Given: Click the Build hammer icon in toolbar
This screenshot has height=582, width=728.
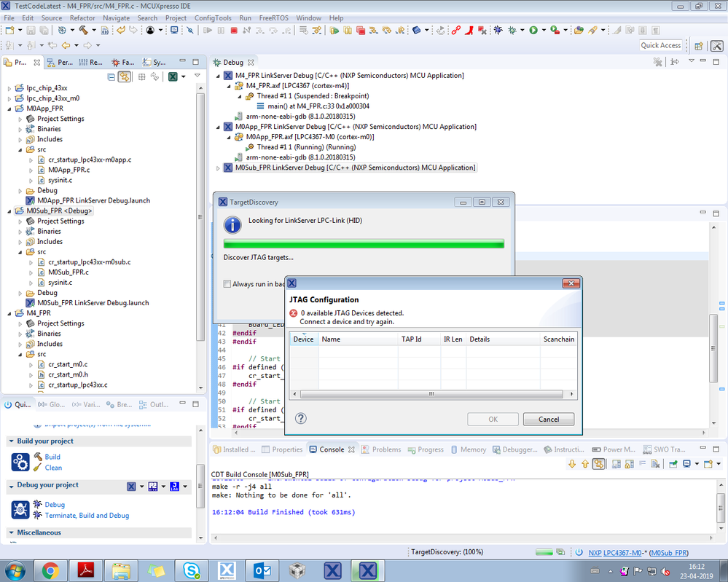Looking at the screenshot, I should [x=84, y=30].
